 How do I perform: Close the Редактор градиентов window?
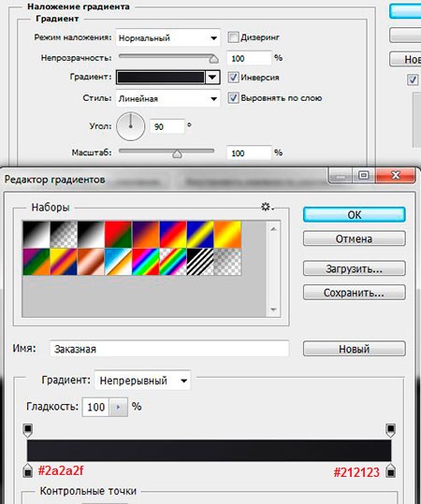[395, 176]
